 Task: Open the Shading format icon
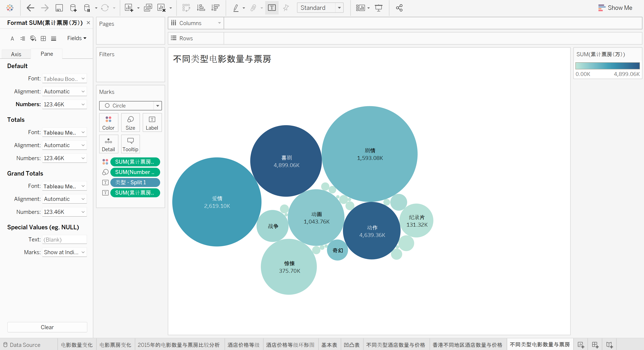33,39
